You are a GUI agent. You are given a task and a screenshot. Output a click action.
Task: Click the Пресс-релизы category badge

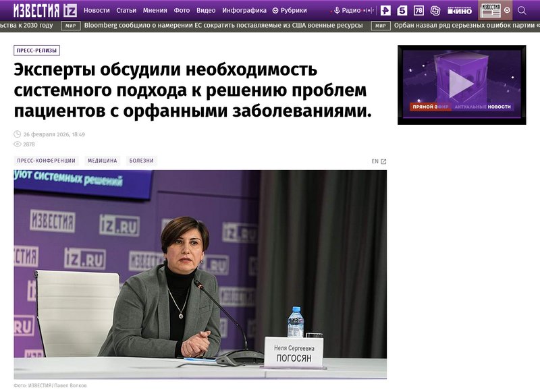coord(37,51)
